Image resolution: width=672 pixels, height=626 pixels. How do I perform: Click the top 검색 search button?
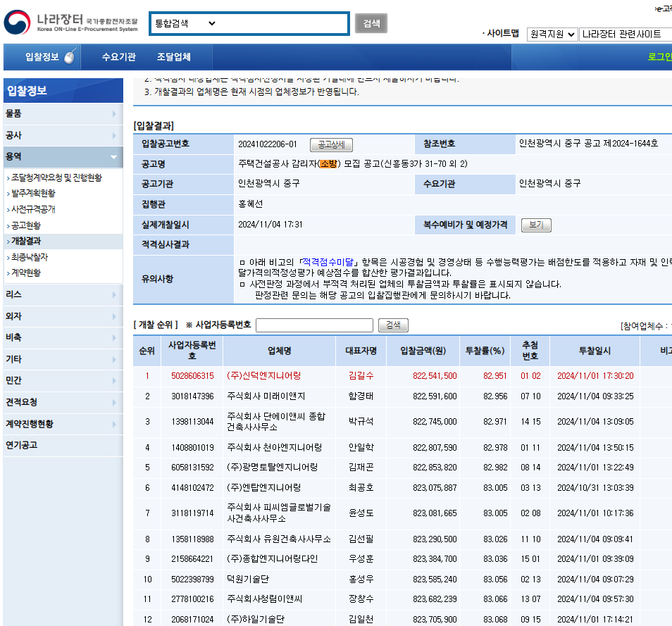coord(371,23)
